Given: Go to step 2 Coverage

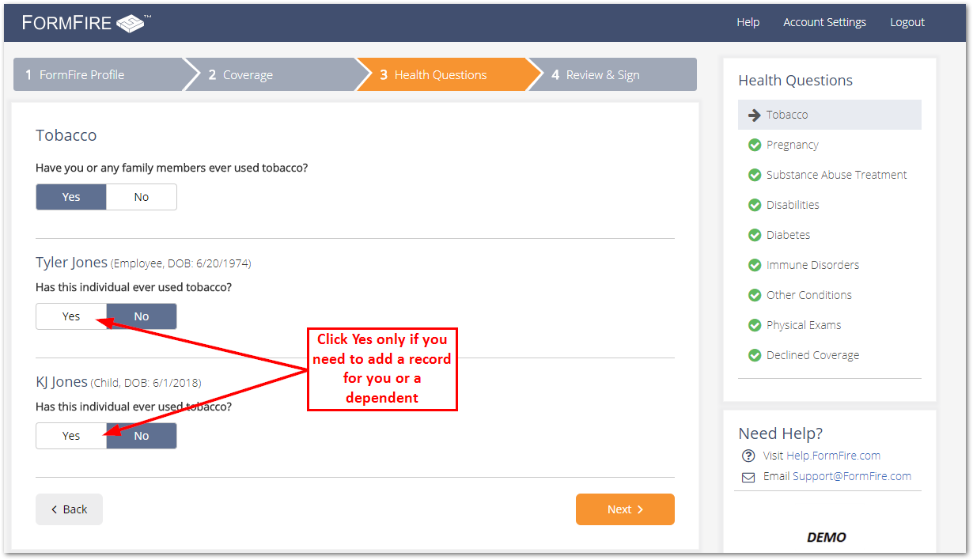Looking at the screenshot, I should 273,74.
